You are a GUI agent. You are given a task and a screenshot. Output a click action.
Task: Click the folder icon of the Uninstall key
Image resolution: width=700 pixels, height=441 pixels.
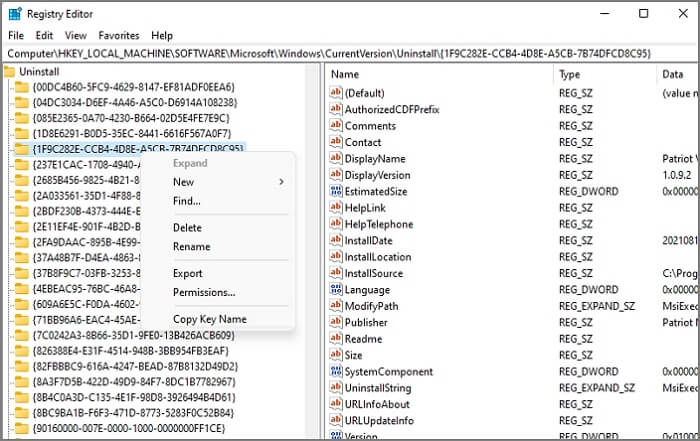point(10,72)
